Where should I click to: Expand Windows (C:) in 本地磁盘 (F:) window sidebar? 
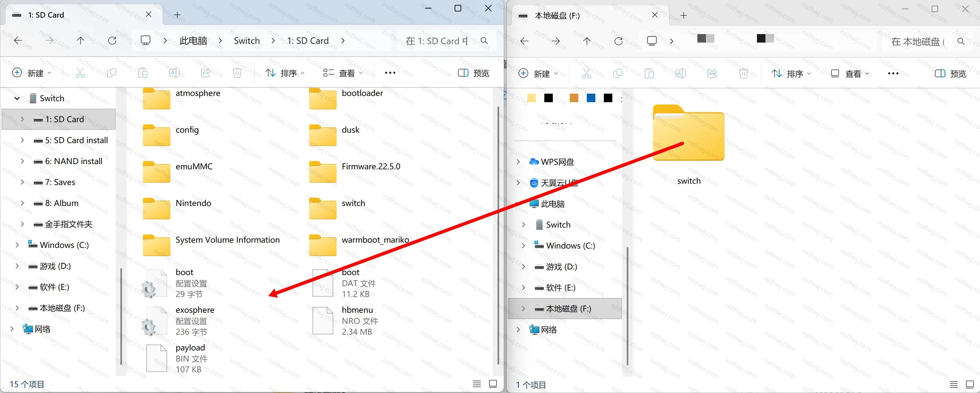(x=523, y=246)
